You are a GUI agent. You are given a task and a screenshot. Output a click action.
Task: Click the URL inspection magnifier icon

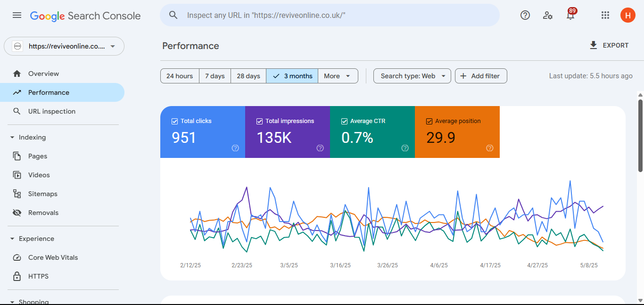(x=17, y=111)
